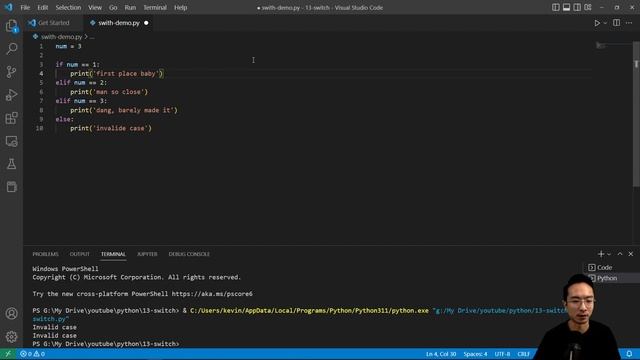Viewport: 640px width, 360px height.
Task: Open the Help menu
Action: pos(180,7)
